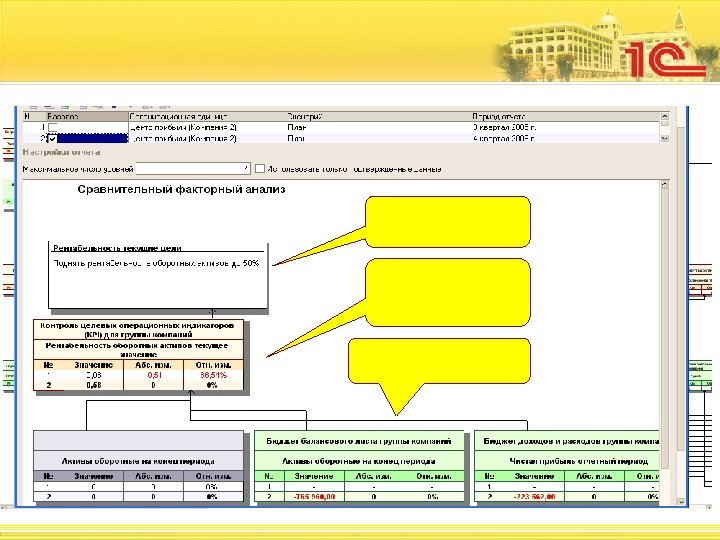This screenshot has width=720, height=540.
Task: Click the '0,03' value in KPI row 1
Action: tap(94, 375)
